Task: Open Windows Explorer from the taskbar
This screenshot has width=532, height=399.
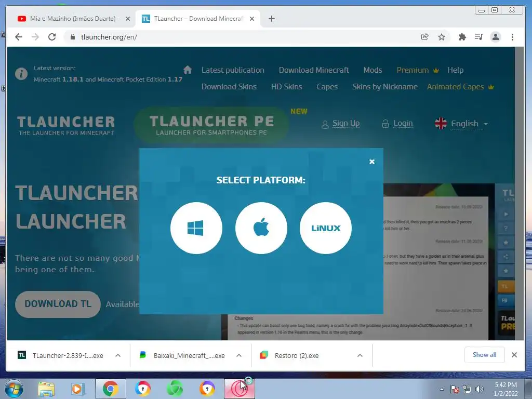Action: click(x=46, y=389)
